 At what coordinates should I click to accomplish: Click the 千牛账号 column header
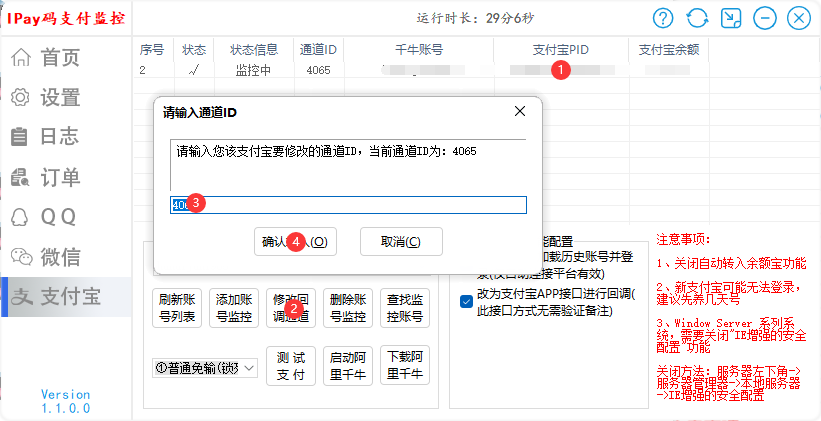point(419,50)
